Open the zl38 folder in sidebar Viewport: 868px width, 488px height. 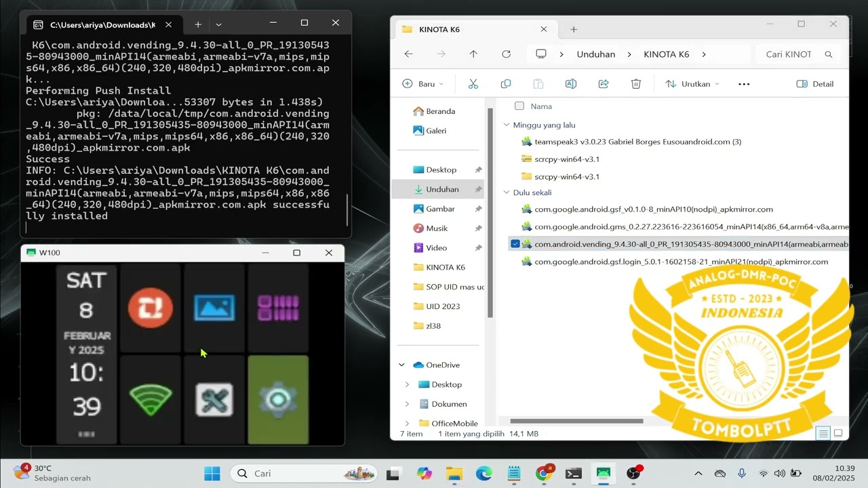[x=427, y=326]
